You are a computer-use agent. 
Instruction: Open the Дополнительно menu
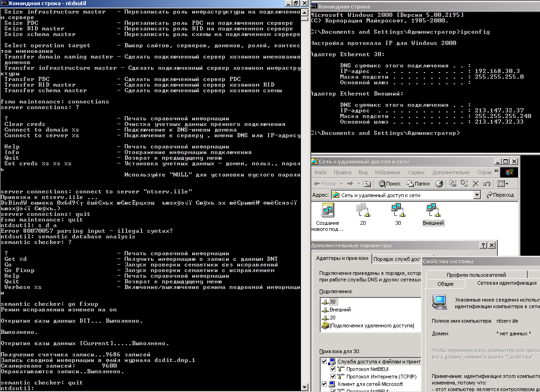[451, 172]
